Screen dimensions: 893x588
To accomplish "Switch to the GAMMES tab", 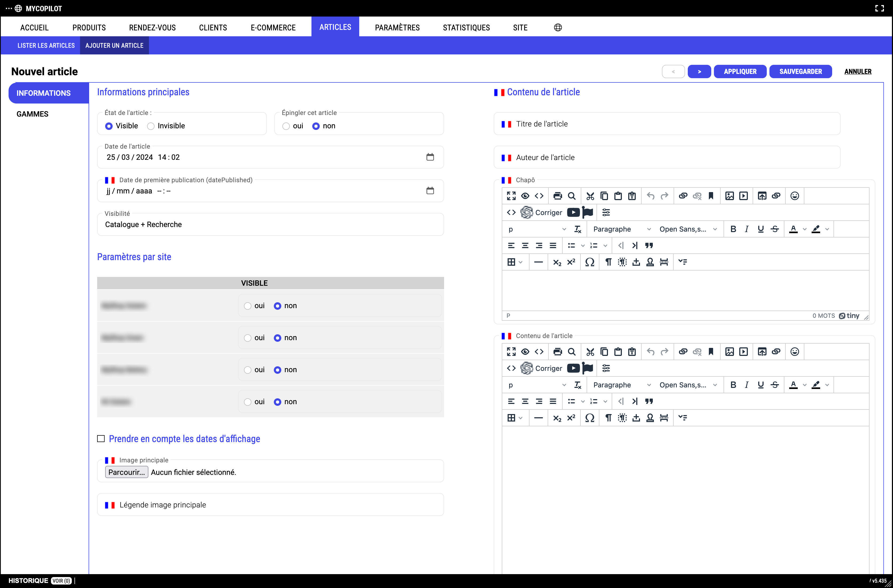I will tap(32, 114).
